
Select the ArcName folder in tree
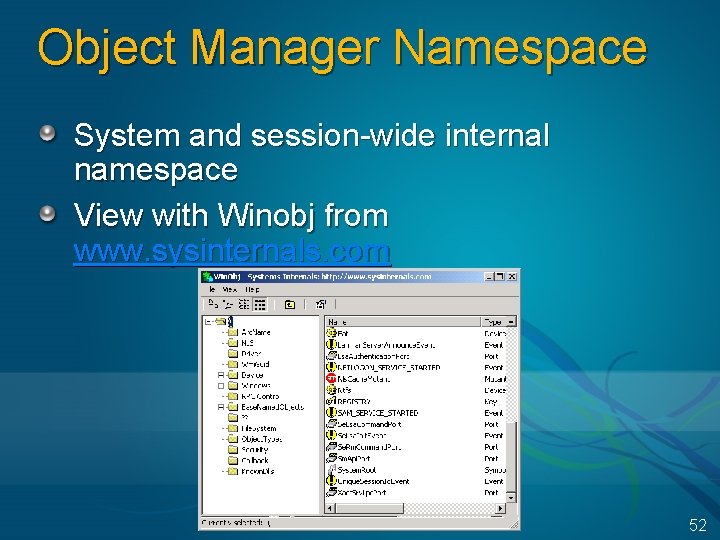coord(256,332)
